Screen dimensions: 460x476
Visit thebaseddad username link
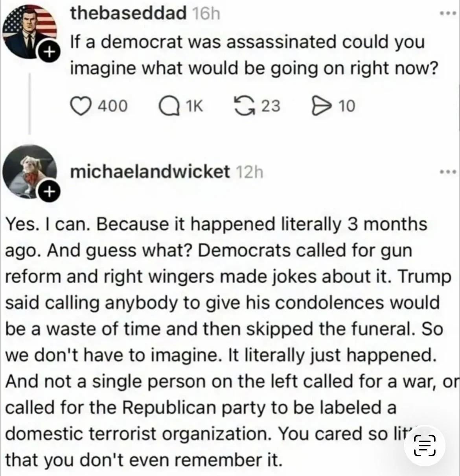128,14
